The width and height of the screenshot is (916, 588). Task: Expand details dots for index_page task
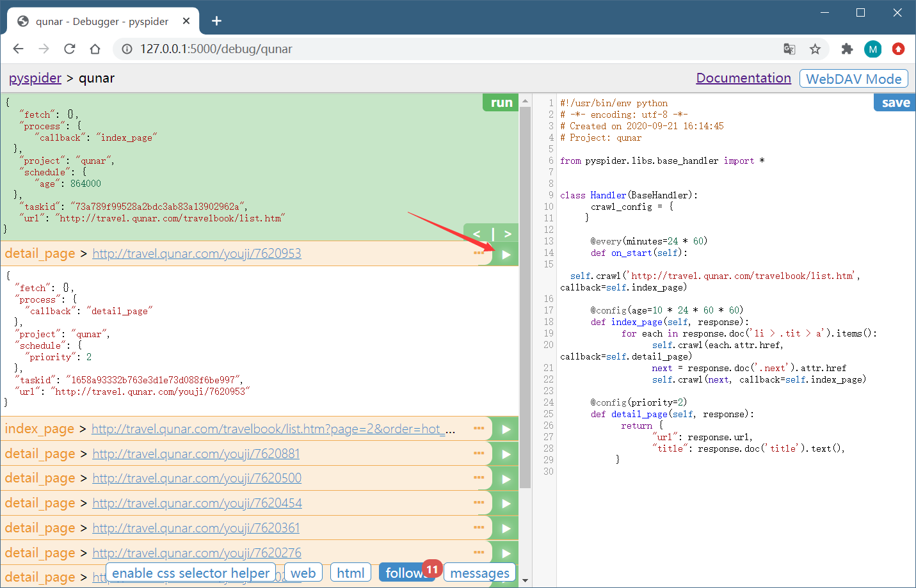[x=479, y=428]
